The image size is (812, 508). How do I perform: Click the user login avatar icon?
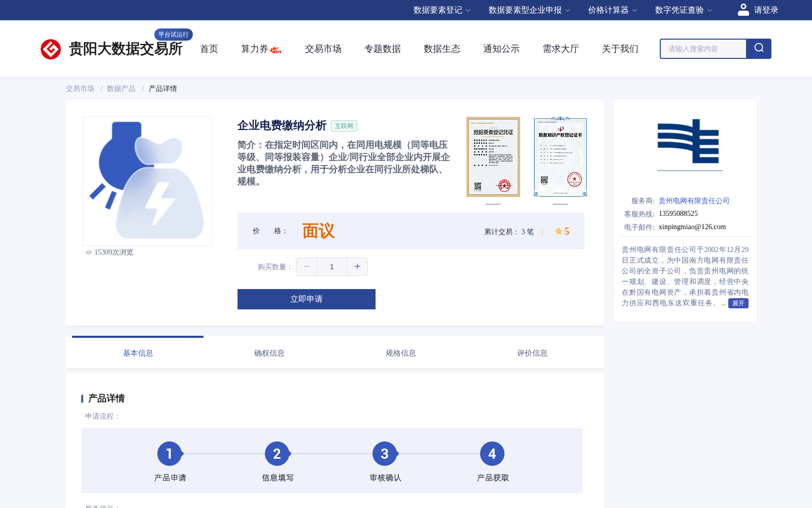[x=743, y=10]
